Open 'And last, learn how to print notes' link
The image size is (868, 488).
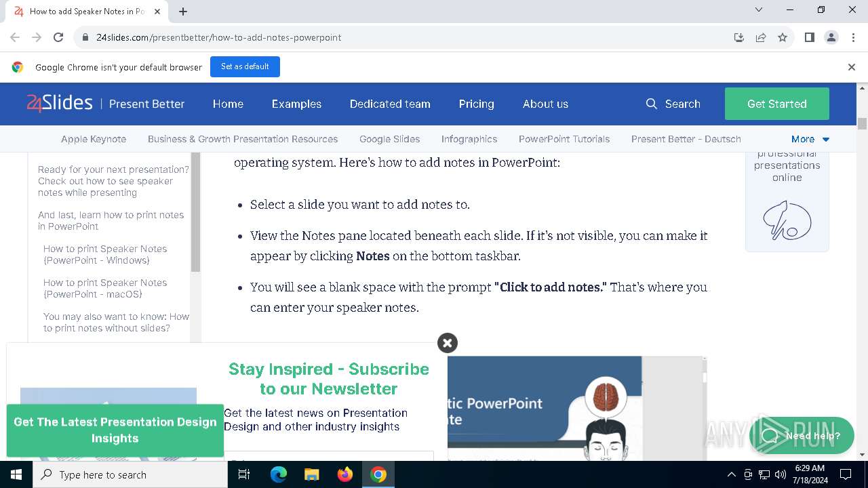pos(111,220)
